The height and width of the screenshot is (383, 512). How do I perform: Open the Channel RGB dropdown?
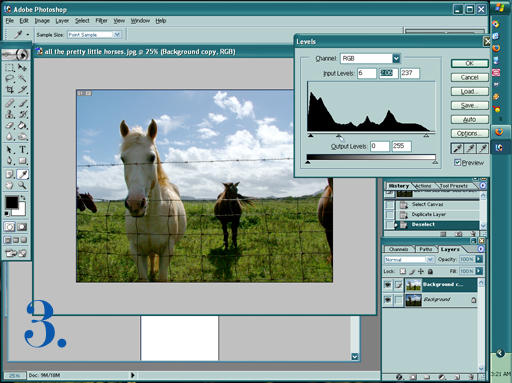pos(396,59)
